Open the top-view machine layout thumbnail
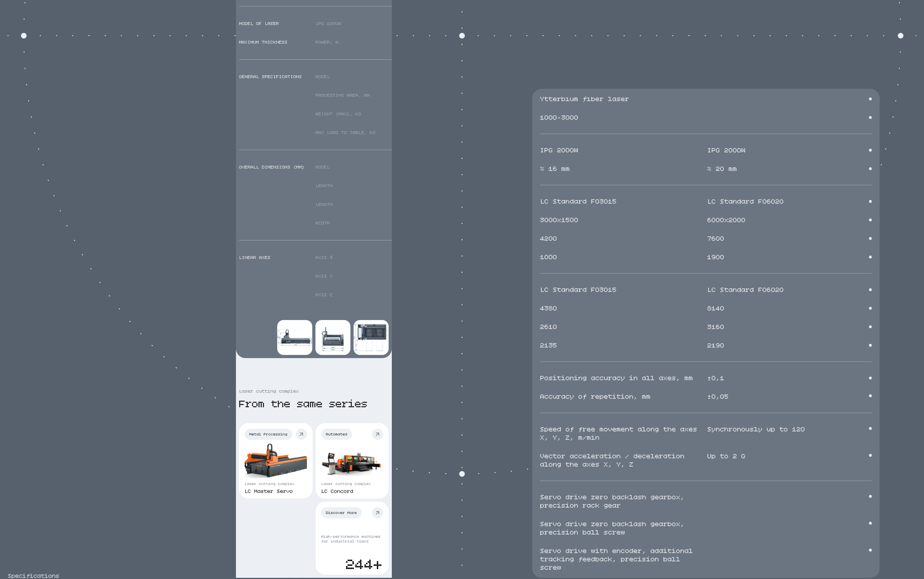Image resolution: width=924 pixels, height=579 pixels. (371, 337)
